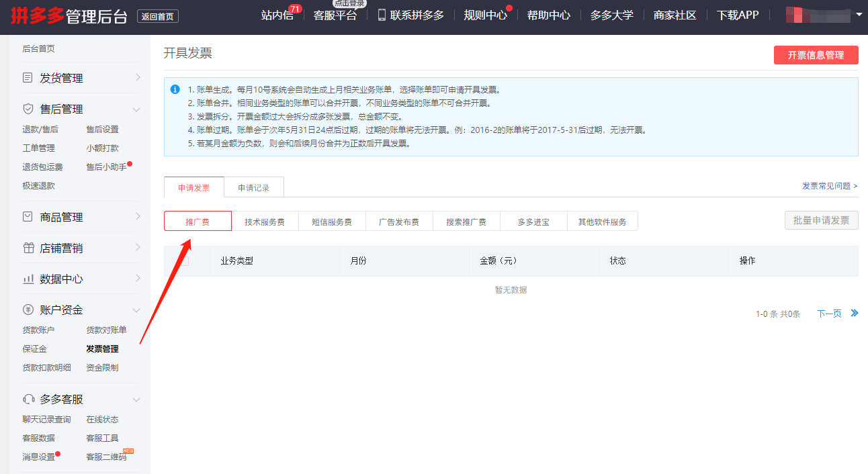Select the 短信服务费 category tab
The height and width of the screenshot is (474, 868).
click(x=332, y=221)
